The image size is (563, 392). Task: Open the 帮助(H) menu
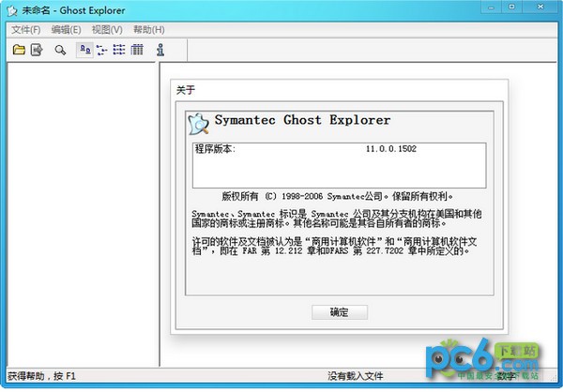point(149,30)
